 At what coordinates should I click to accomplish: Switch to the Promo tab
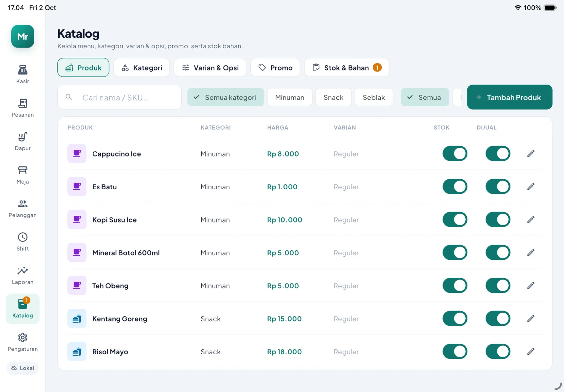point(275,68)
